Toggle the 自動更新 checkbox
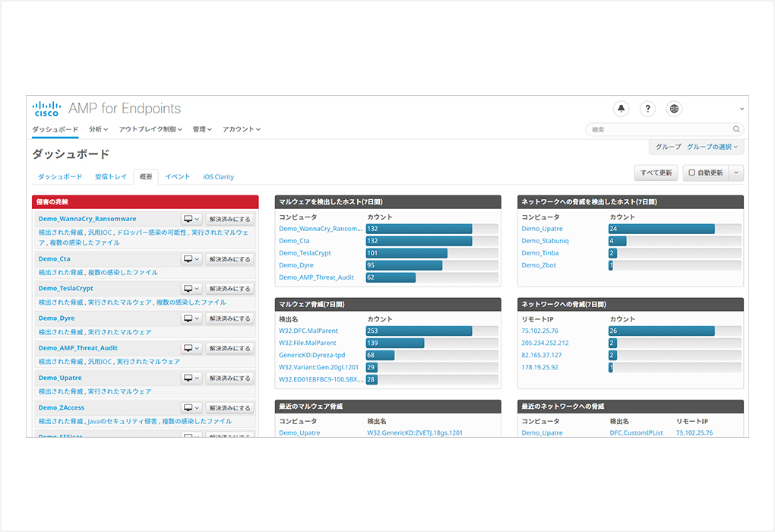 (692, 173)
